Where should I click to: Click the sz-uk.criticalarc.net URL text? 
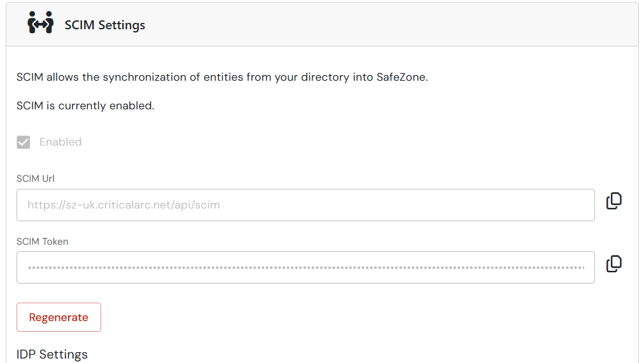pos(123,205)
